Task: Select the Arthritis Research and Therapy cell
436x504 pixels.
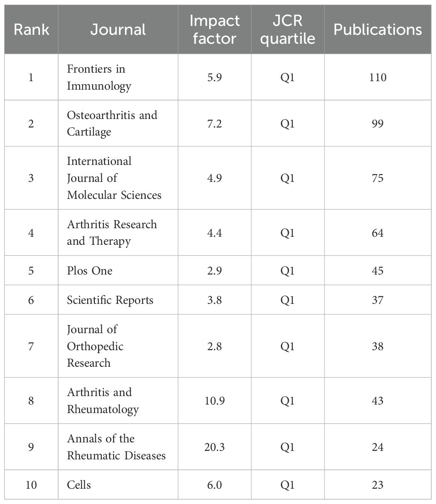Action: click(111, 232)
